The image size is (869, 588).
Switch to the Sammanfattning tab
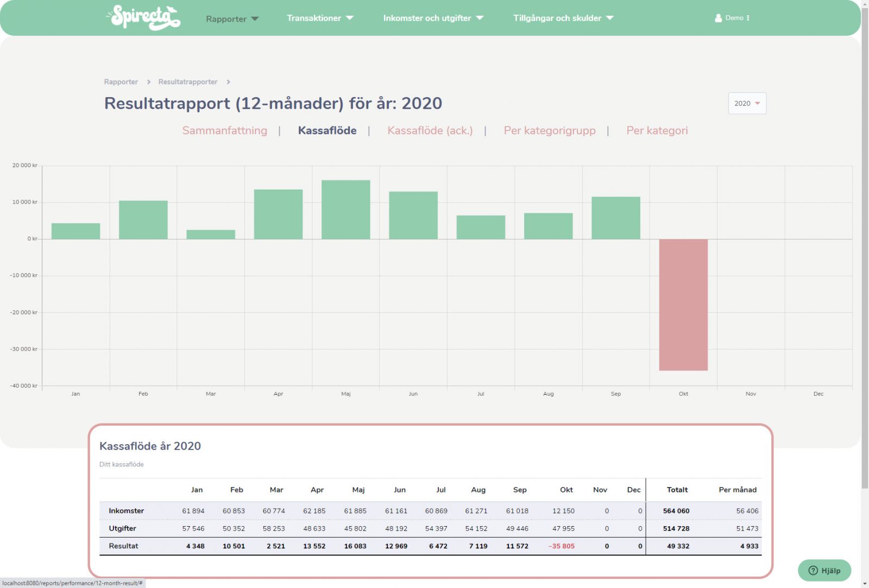[x=224, y=130]
